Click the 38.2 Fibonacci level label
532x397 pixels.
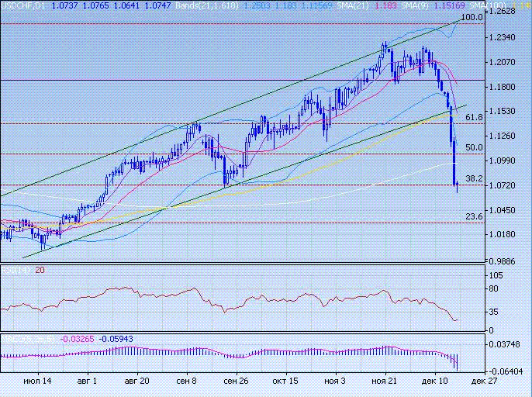[x=475, y=178]
